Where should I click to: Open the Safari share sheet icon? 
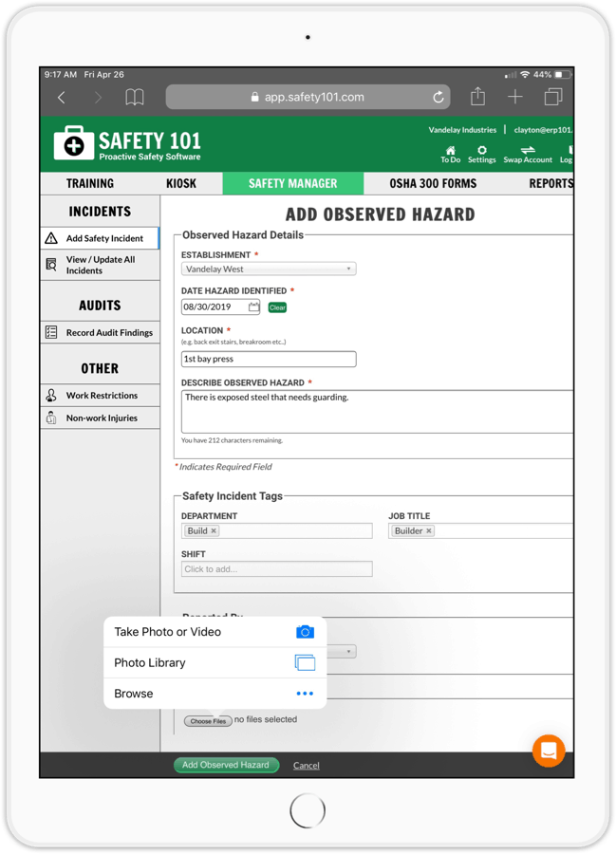(x=477, y=97)
